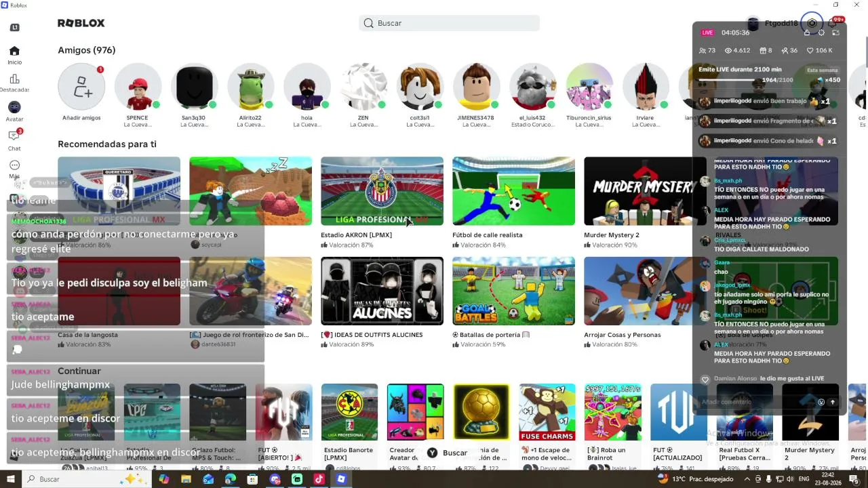Shrink the LIVE overlay with the minimize icon
This screenshot has width=868, height=488.
pyautogui.click(x=835, y=33)
